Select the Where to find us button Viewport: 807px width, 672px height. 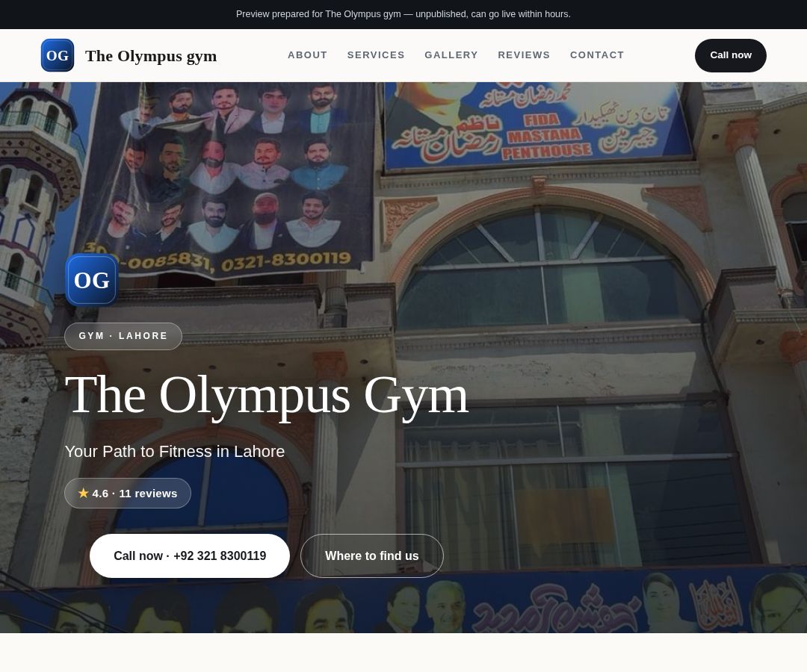click(x=371, y=556)
